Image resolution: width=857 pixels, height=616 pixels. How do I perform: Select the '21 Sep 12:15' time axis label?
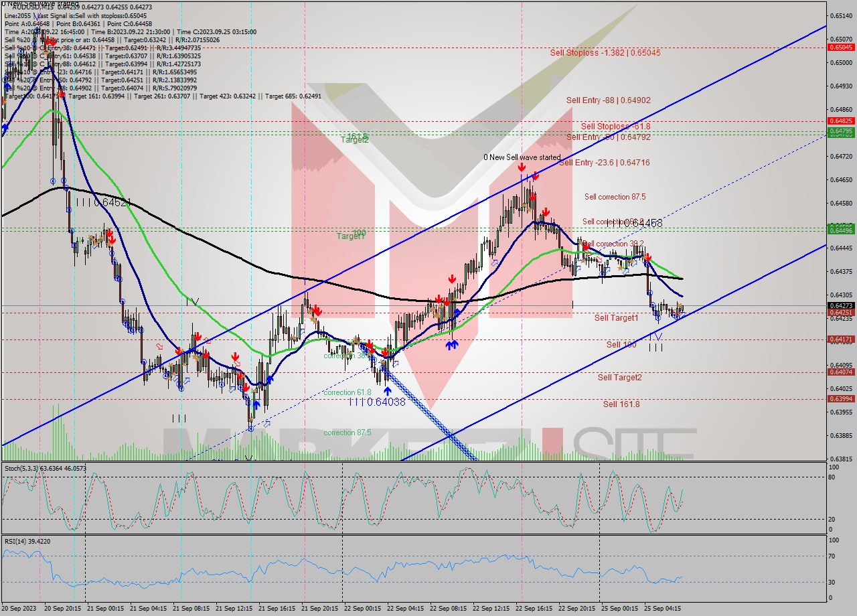234,609
